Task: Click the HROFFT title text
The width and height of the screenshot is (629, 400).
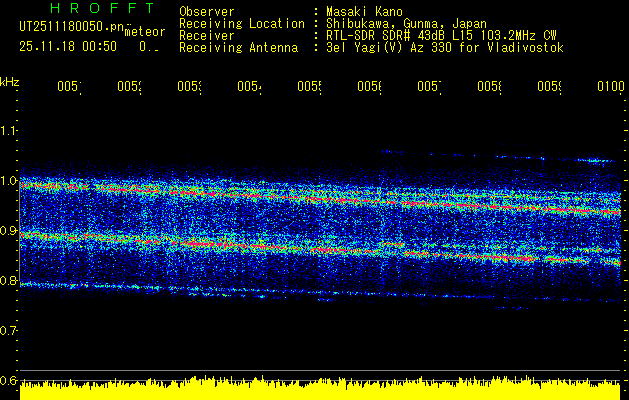Action: pyautogui.click(x=102, y=8)
